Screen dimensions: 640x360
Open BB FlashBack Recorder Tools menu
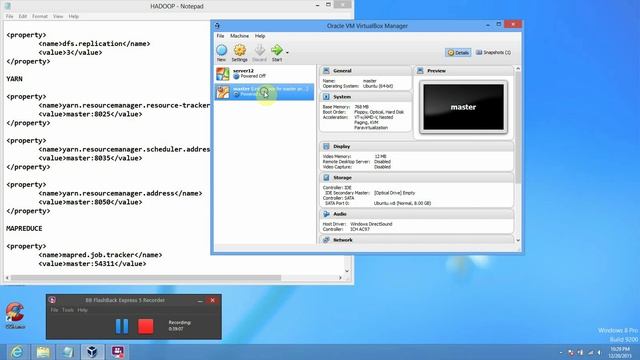coord(68,310)
